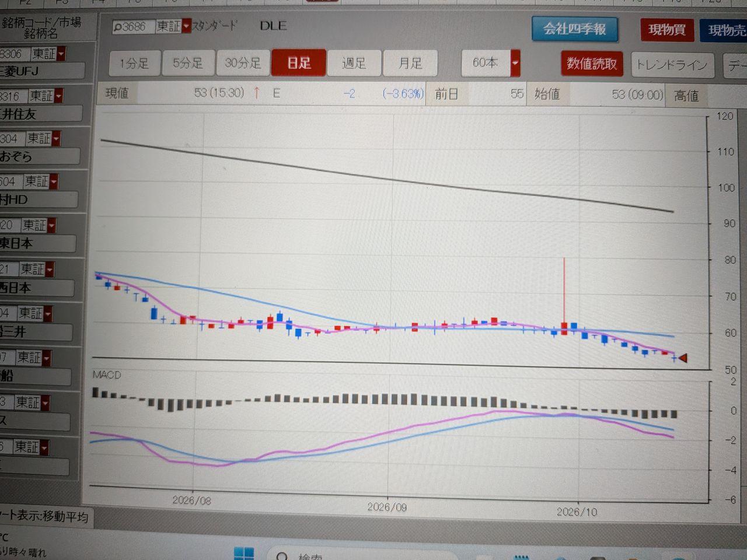Image resolution: width=747 pixels, height=560 pixels.
Task: Select the 日足 daily chart
Action: [x=299, y=63]
